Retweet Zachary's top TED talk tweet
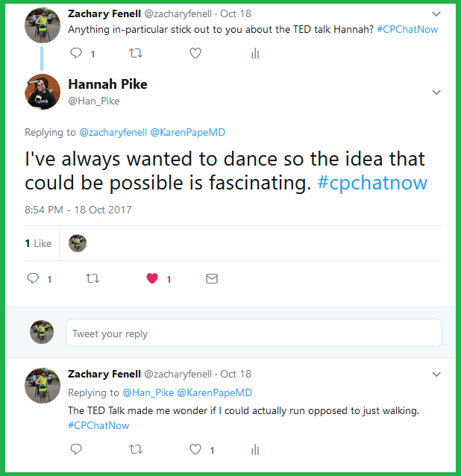Screen dimensions: 461x476 pyautogui.click(x=136, y=53)
